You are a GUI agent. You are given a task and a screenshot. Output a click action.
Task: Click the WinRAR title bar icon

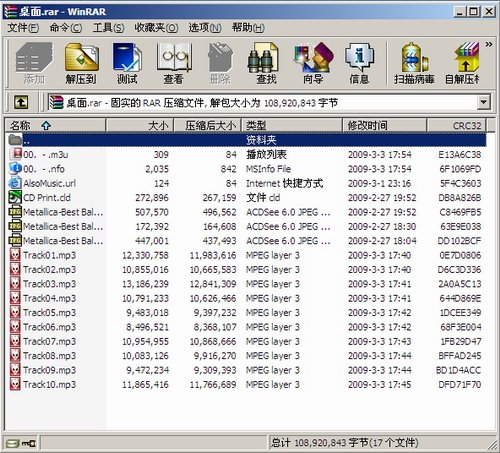pos(10,11)
